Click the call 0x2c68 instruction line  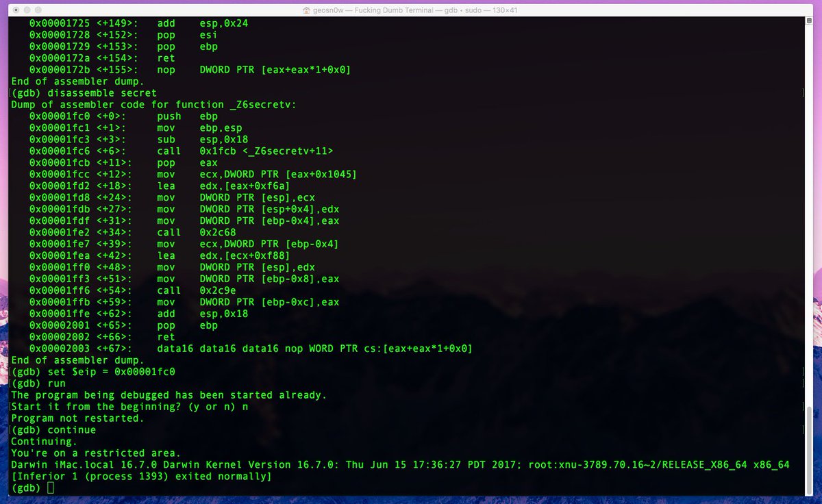click(x=137, y=231)
